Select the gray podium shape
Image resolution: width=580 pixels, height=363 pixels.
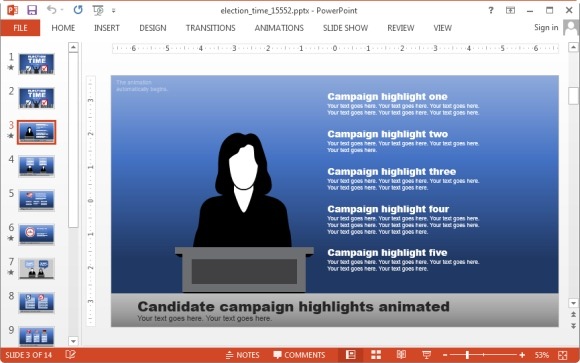[x=244, y=270]
